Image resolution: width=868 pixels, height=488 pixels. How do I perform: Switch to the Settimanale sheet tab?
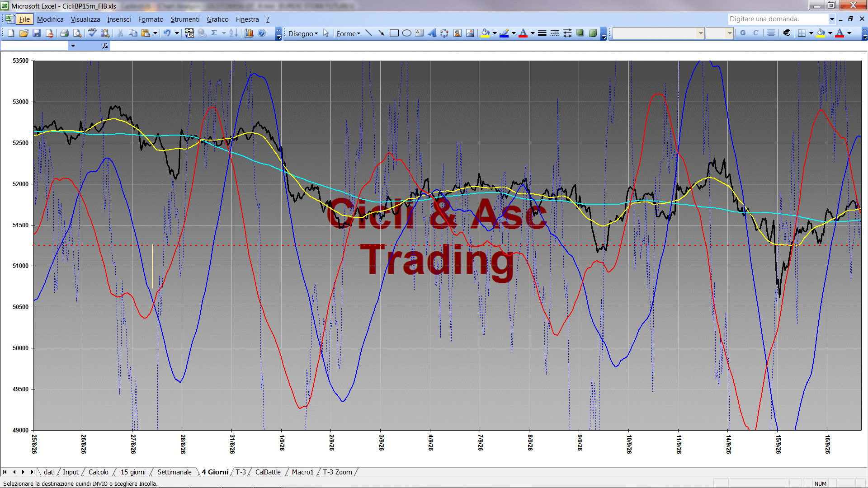[x=175, y=472]
